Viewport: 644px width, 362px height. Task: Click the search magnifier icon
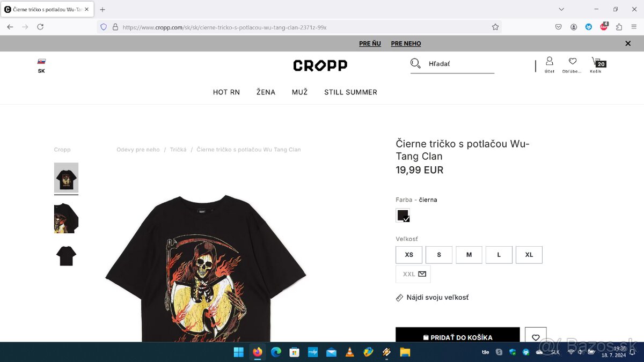click(x=415, y=64)
